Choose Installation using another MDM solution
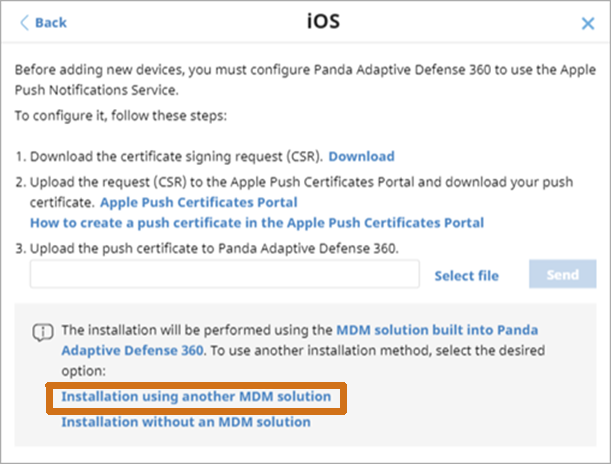The width and height of the screenshot is (611, 464). [x=196, y=397]
